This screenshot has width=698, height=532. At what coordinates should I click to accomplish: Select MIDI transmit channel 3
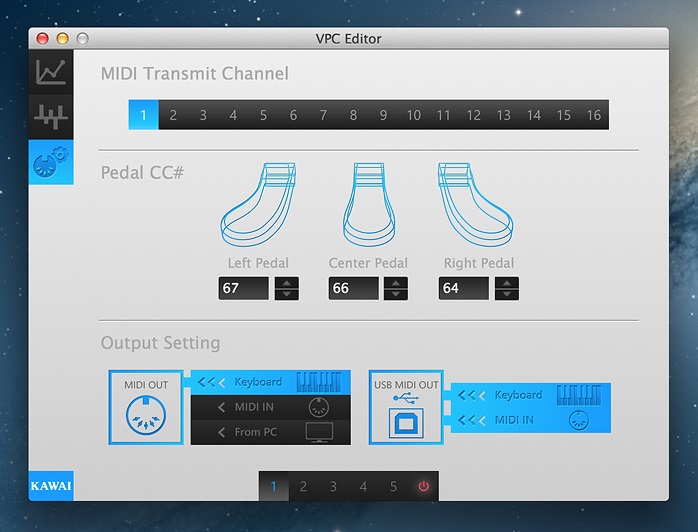203,115
